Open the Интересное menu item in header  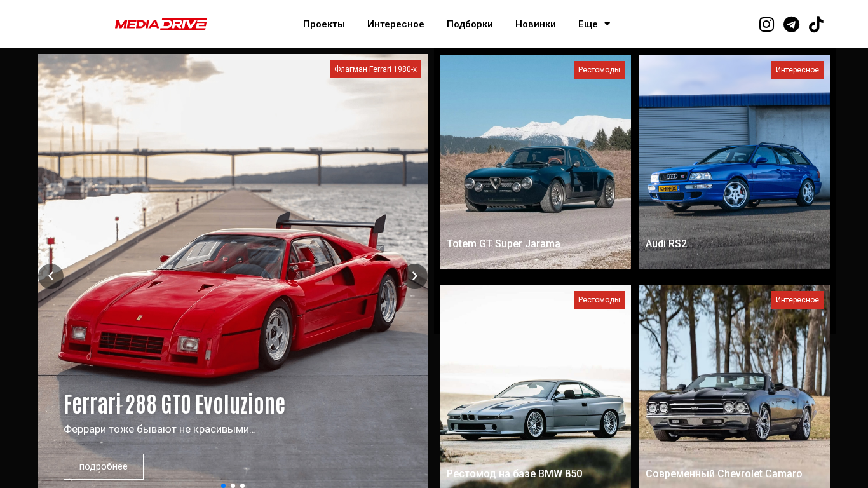(x=396, y=24)
